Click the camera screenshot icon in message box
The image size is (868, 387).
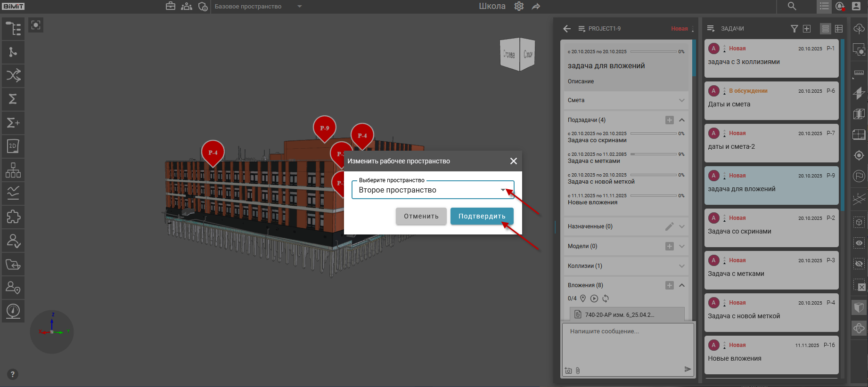[x=568, y=371]
